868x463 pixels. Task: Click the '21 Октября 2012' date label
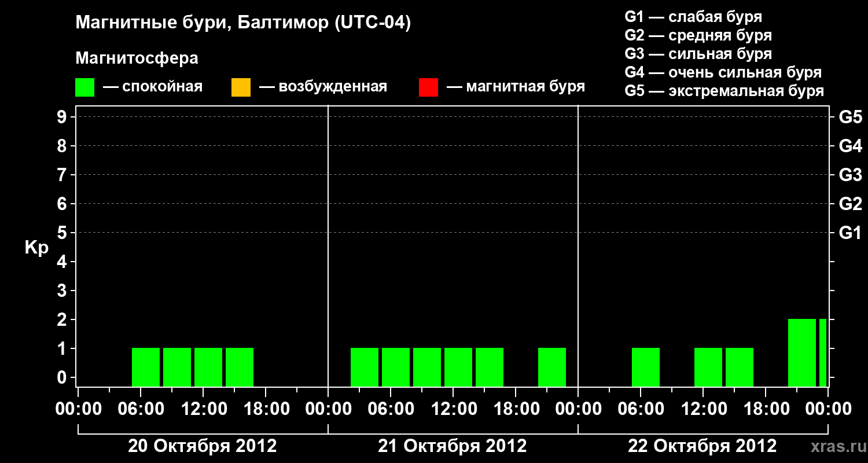[x=453, y=446]
